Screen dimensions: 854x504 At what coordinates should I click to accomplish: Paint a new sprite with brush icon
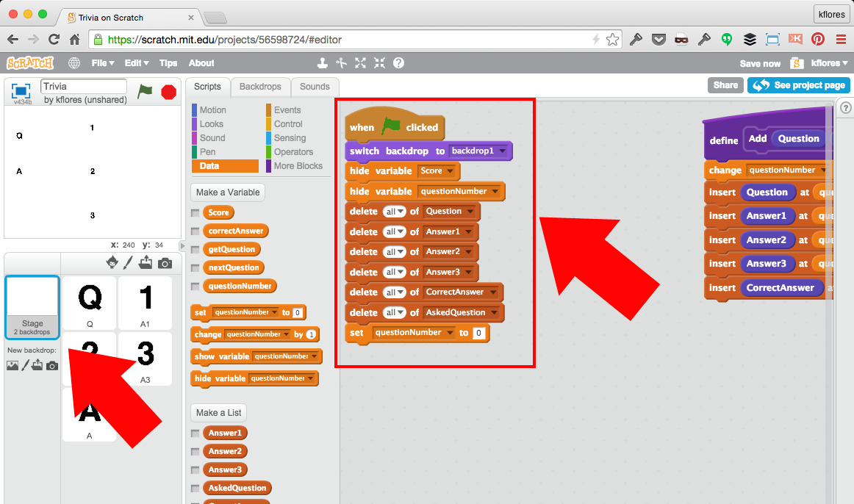click(x=128, y=263)
